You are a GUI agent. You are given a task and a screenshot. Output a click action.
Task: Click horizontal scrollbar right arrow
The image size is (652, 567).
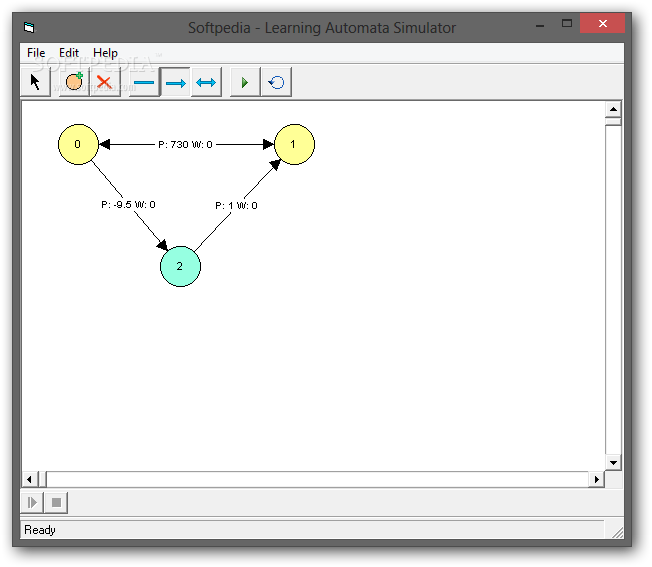coord(597,479)
